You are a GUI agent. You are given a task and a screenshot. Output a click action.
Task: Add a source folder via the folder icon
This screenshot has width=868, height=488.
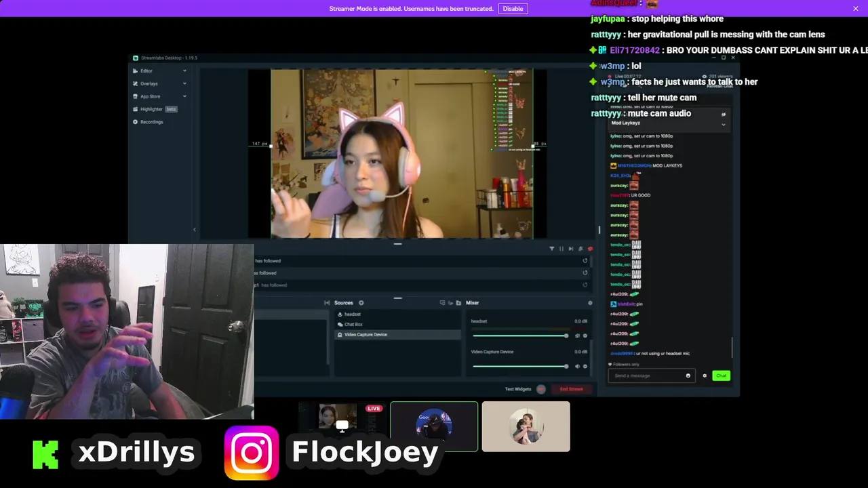coord(458,303)
